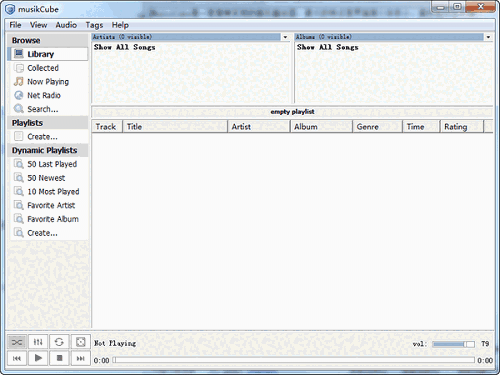
Task: Open the equalizer button
Action: click(x=38, y=342)
